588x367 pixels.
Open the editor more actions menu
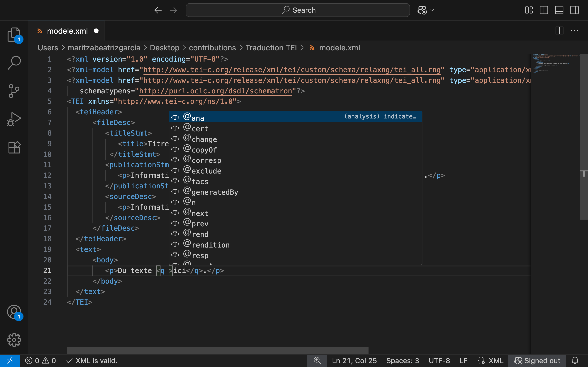[x=575, y=31]
